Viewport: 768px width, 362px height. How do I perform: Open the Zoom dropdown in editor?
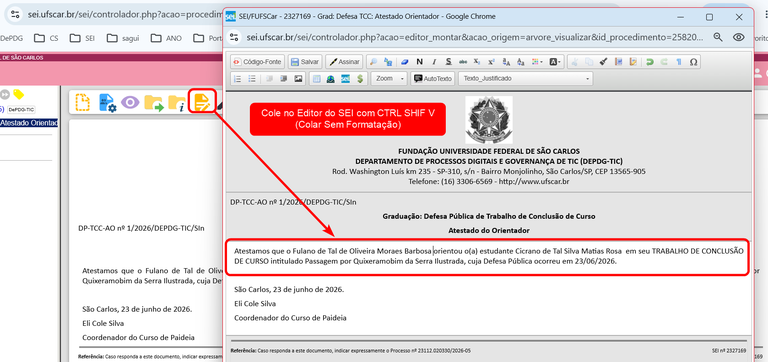click(389, 78)
